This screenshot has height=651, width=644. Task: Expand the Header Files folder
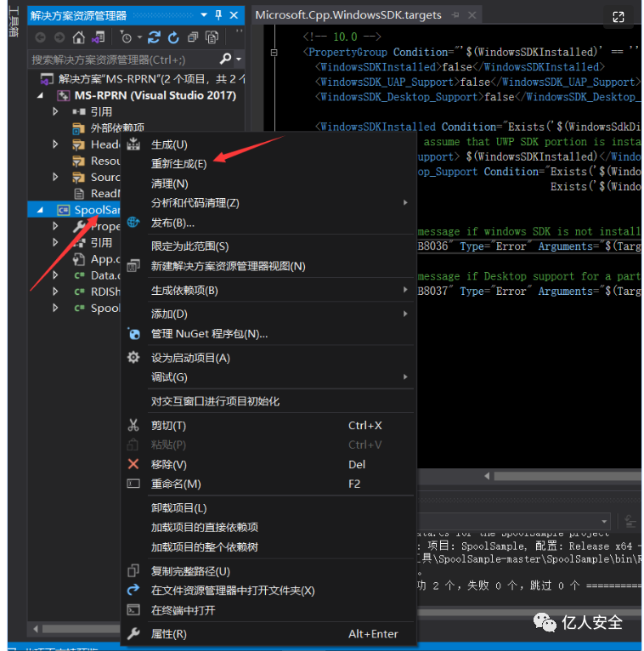(55, 144)
